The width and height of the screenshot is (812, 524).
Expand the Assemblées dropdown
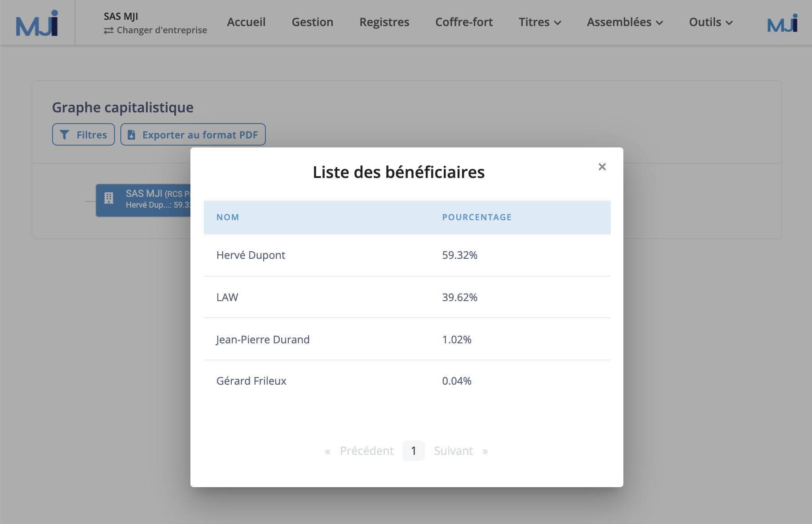624,22
